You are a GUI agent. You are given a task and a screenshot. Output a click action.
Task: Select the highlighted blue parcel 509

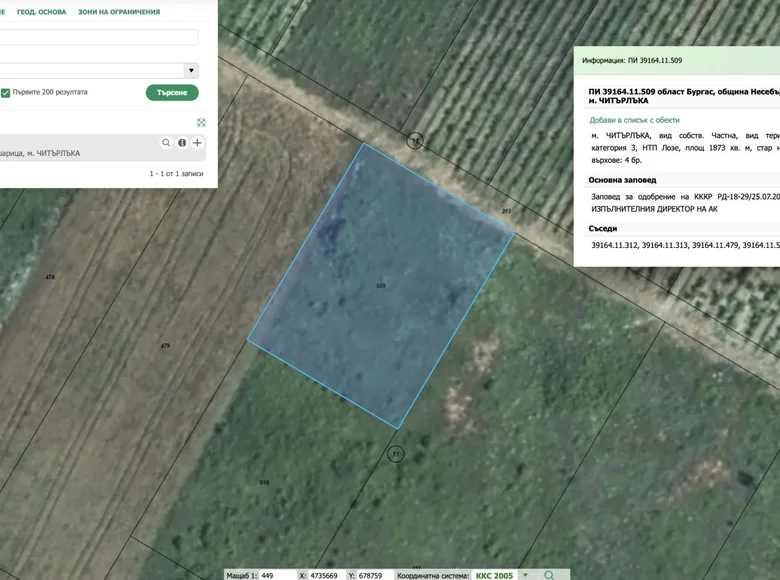pyautogui.click(x=380, y=285)
